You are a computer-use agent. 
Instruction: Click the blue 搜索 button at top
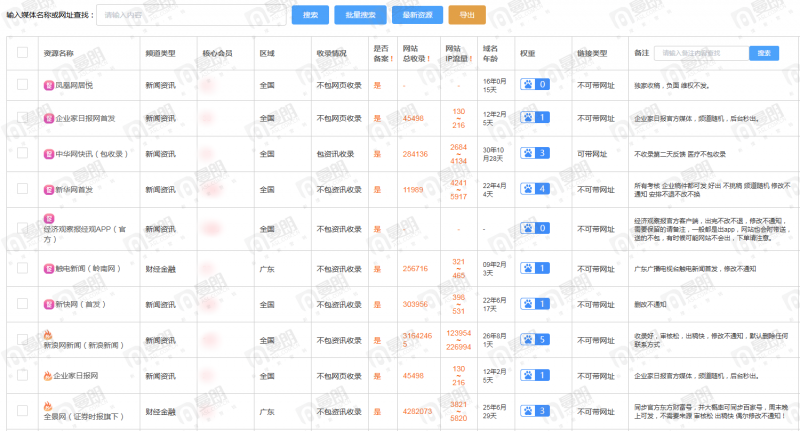(310, 15)
